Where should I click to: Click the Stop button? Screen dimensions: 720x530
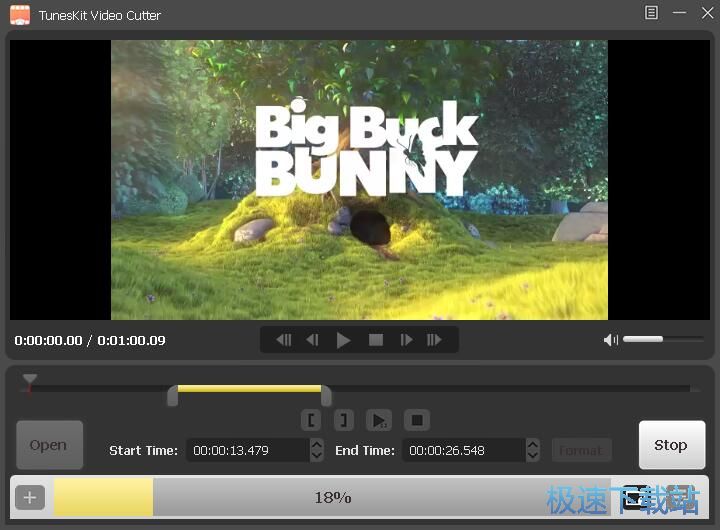click(672, 445)
